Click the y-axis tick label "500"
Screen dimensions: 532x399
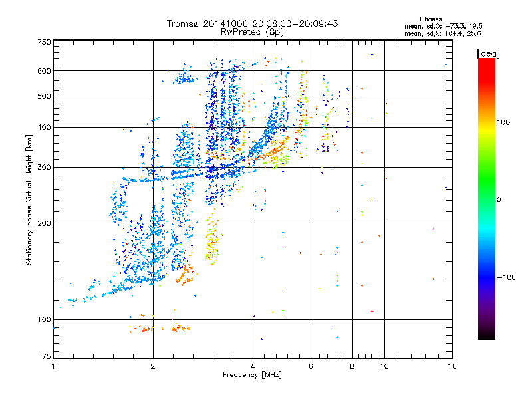coord(45,96)
